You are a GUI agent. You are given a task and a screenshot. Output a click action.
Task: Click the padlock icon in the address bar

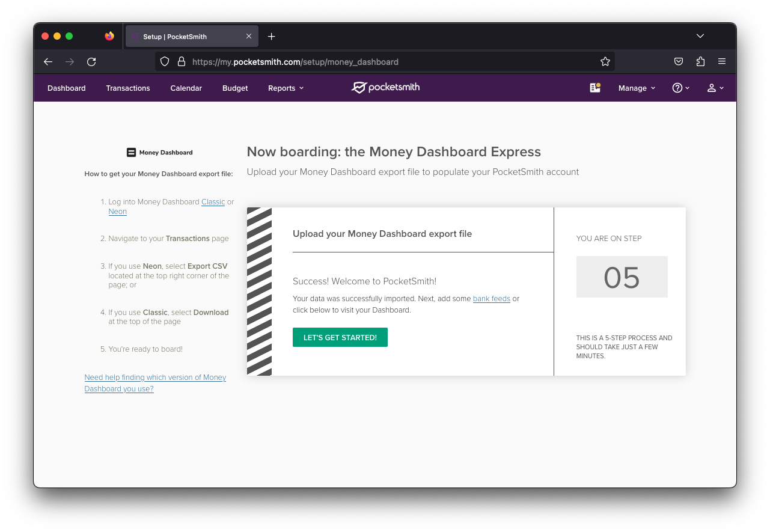(182, 61)
